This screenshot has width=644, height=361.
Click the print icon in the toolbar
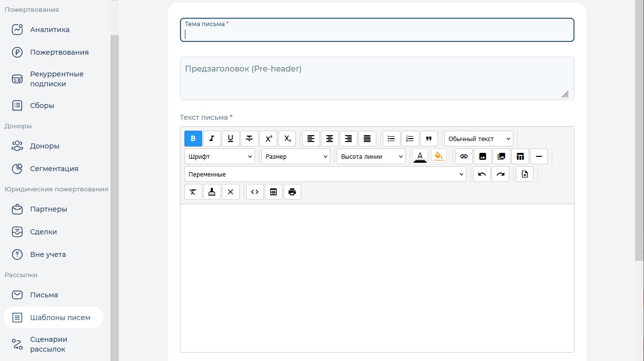coord(292,192)
